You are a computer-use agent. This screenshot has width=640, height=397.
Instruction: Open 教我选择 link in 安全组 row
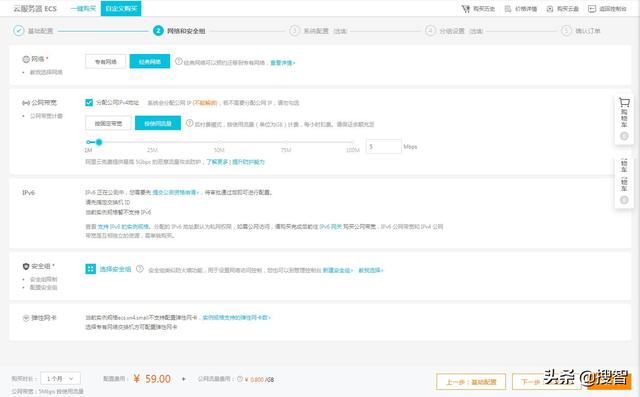pyautogui.click(x=371, y=270)
